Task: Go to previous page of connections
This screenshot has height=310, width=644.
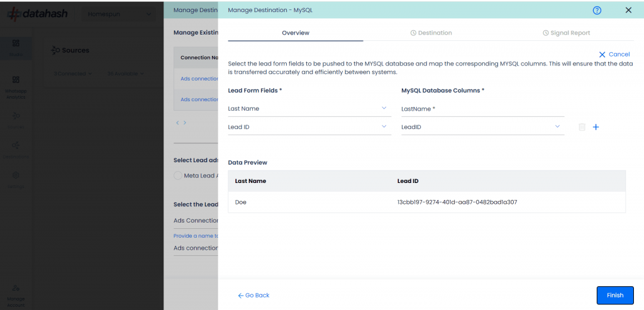Action: pyautogui.click(x=177, y=123)
